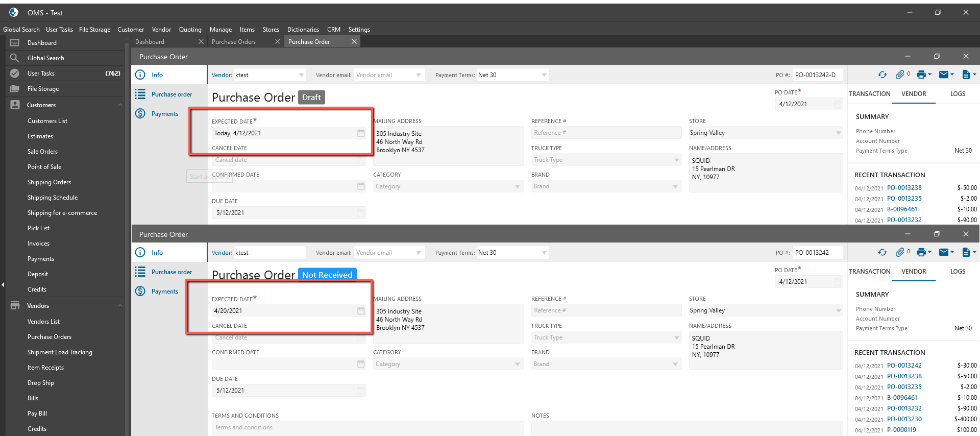Open recent transaction PO-0013242 in lower order

[x=904, y=366]
